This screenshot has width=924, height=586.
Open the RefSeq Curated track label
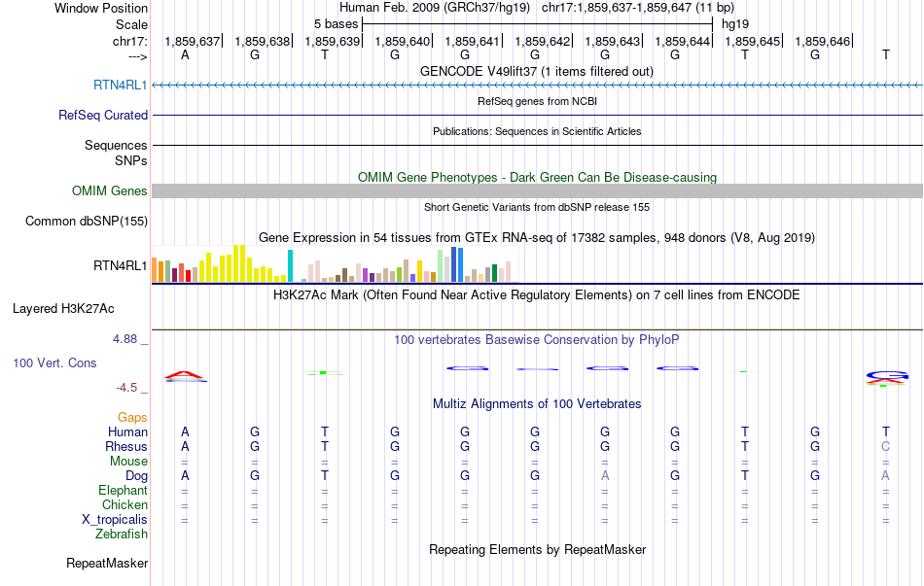(x=103, y=115)
